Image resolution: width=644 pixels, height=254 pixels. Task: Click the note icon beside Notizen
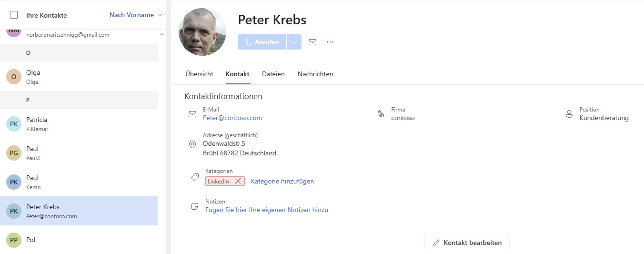tap(194, 206)
